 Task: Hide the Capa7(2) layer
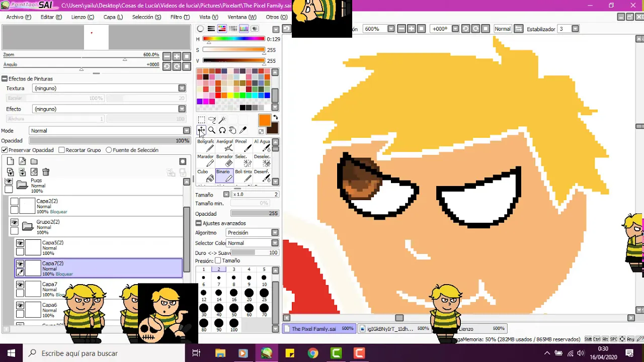[20, 264]
